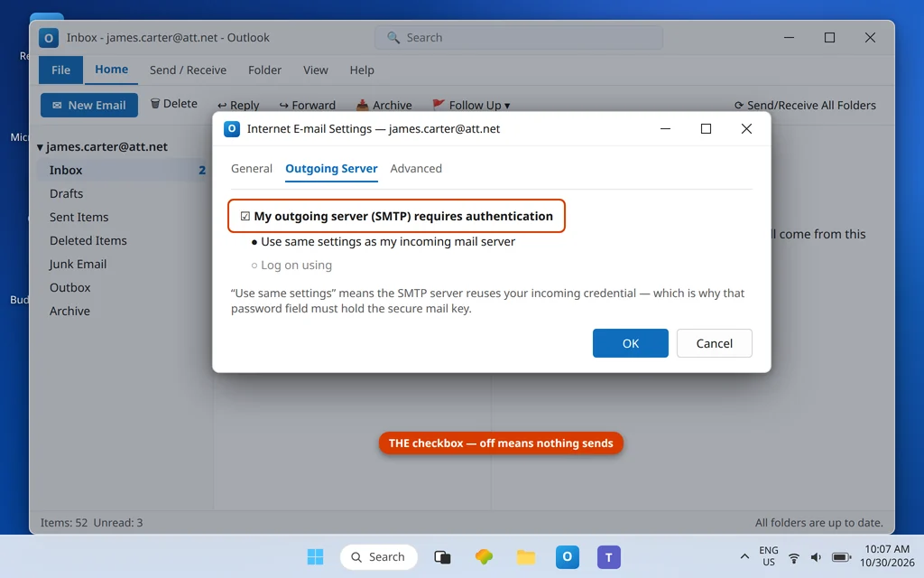Click Send/Receive All Folders
The image size is (924, 578).
click(x=805, y=105)
